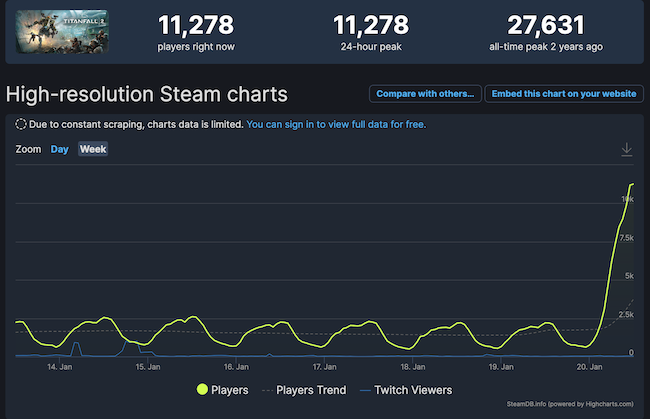Click the dashed circle scraping notice icon
The height and width of the screenshot is (419, 650).
(21, 126)
